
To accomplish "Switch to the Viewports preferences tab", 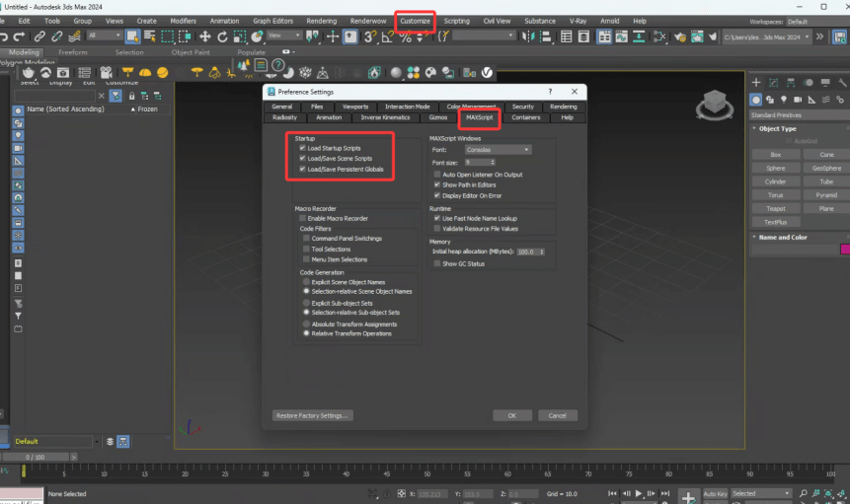I will pyautogui.click(x=355, y=107).
